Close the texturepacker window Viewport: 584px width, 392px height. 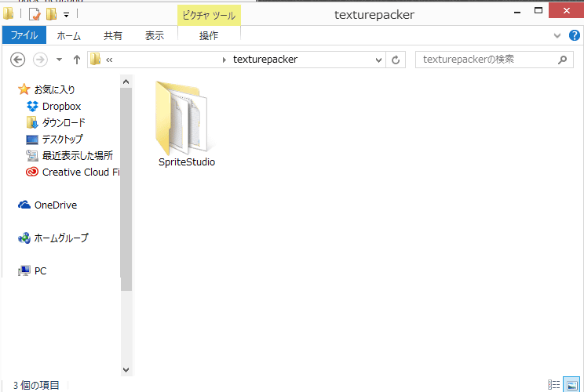click(x=567, y=11)
